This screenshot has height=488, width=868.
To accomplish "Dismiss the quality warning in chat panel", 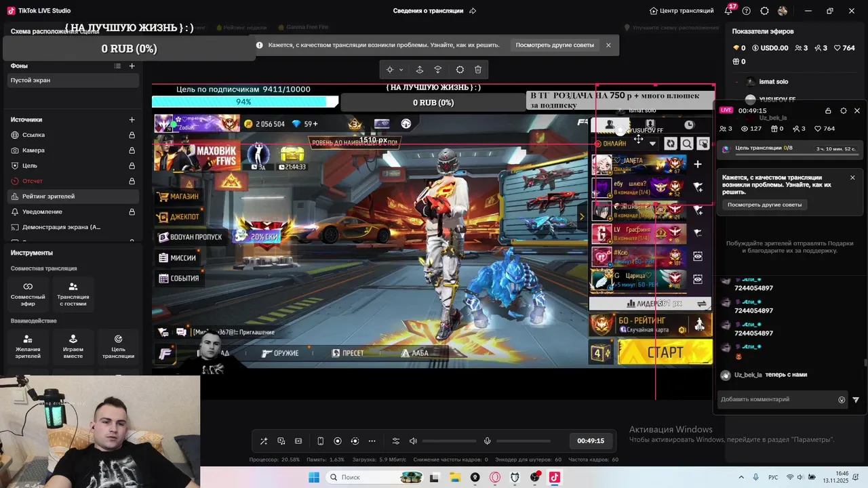I will point(852,178).
